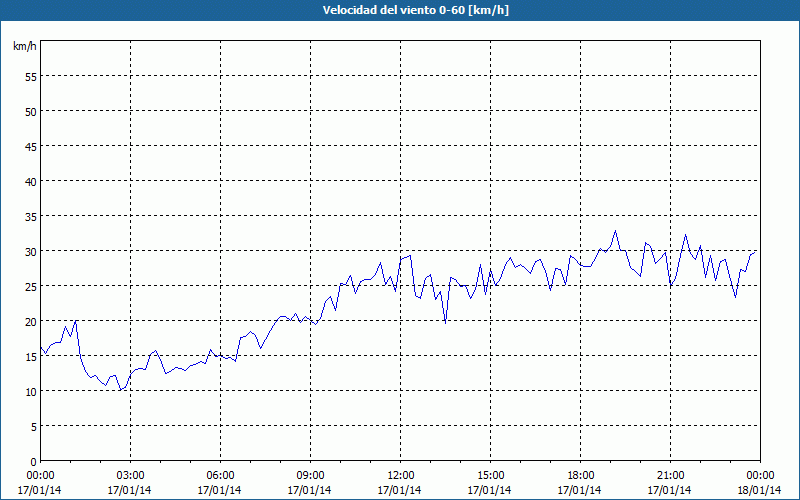Click the wind speed peak after 18:00
Viewport: 800px width, 500px height.
click(615, 231)
